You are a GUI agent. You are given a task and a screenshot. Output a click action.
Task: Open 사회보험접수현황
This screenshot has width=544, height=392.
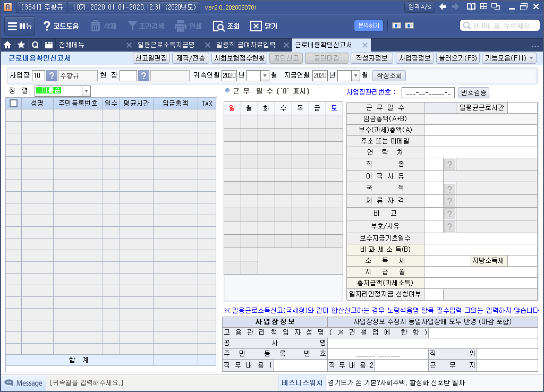click(x=240, y=58)
